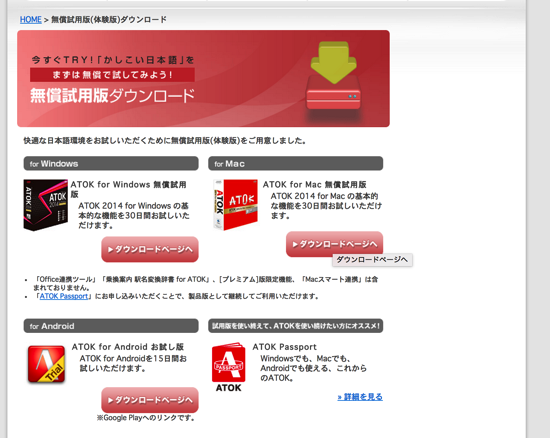Click the ※Google Playへのリンクです note
This screenshot has width=550, height=438.
click(146, 418)
